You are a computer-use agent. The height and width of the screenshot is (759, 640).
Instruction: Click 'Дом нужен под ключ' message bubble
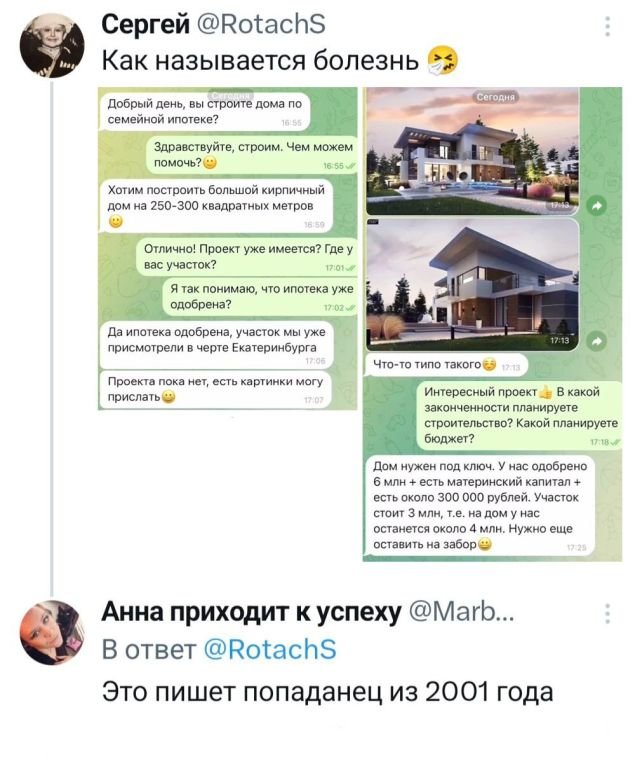[479, 506]
